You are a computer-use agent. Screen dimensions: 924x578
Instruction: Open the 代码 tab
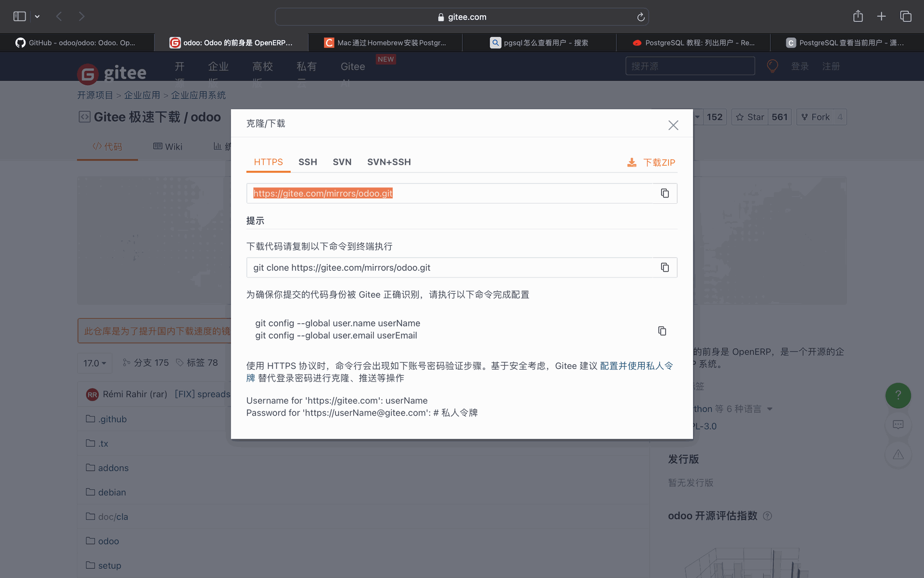tap(107, 146)
